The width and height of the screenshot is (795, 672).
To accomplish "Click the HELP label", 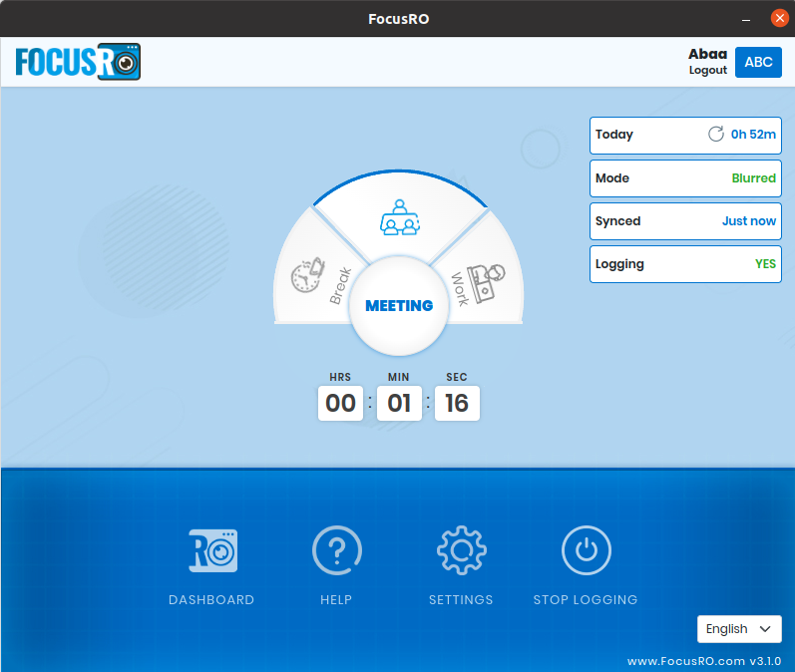I will 336,599.
